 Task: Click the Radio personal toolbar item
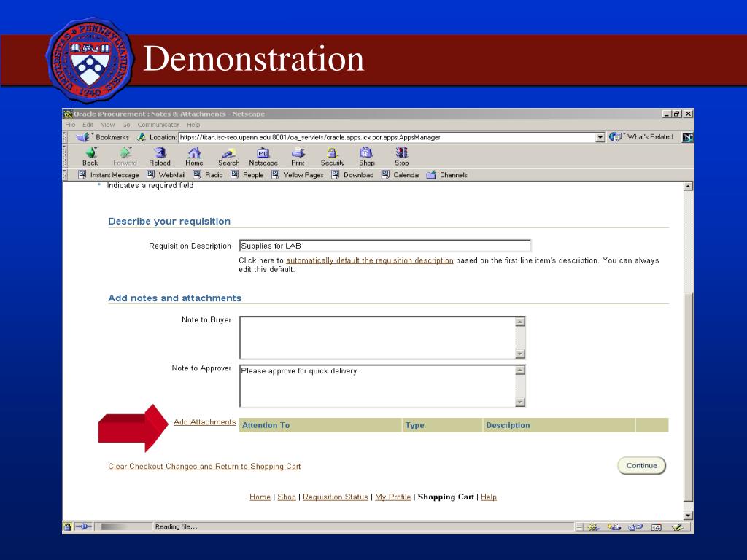208,175
